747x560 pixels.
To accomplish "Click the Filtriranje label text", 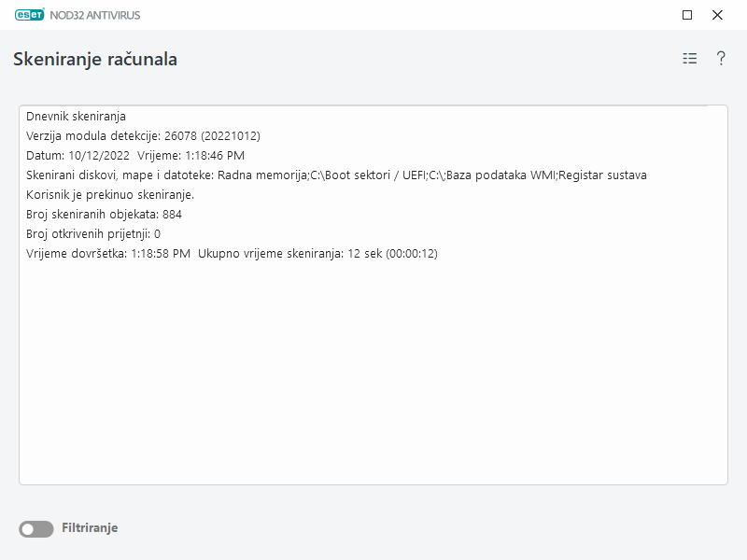I will coord(91,527).
